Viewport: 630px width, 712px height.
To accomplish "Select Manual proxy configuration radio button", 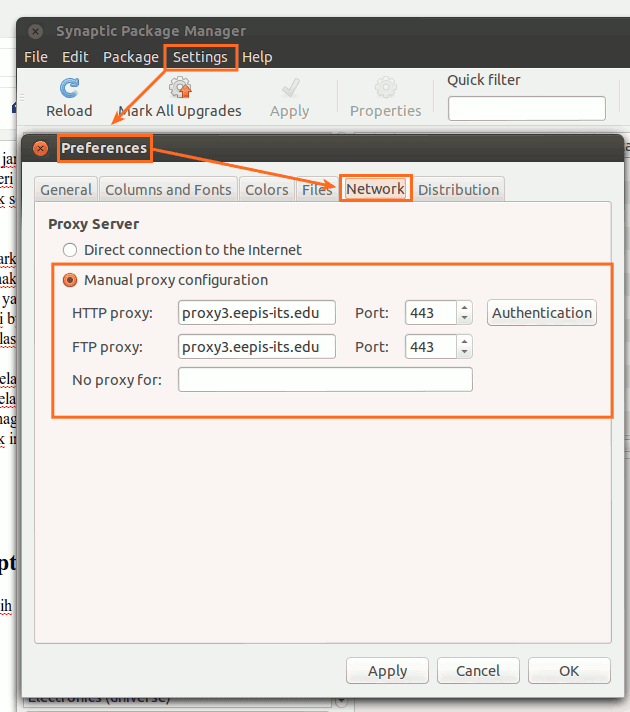I will click(69, 280).
